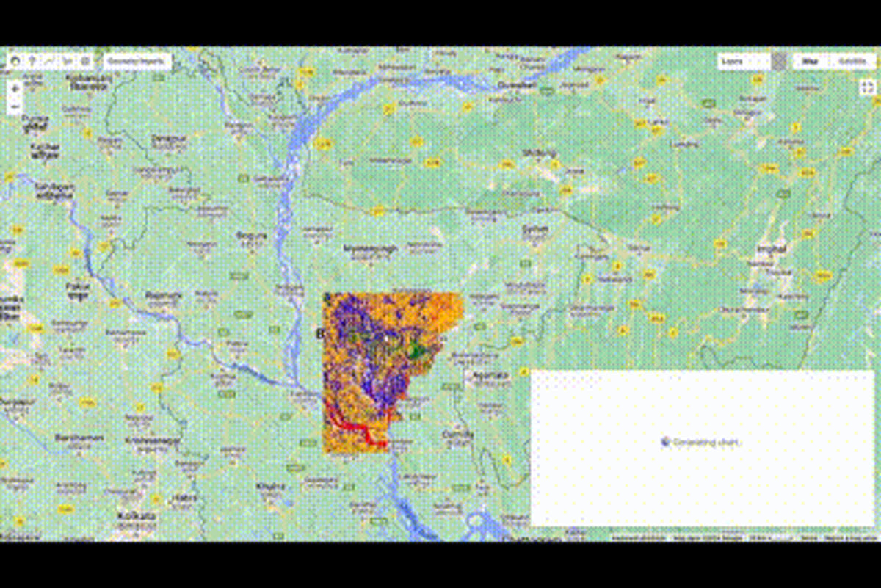Viewport: 881px width, 588px height.
Task: Click the Sylhet city label
Action: coord(534,228)
